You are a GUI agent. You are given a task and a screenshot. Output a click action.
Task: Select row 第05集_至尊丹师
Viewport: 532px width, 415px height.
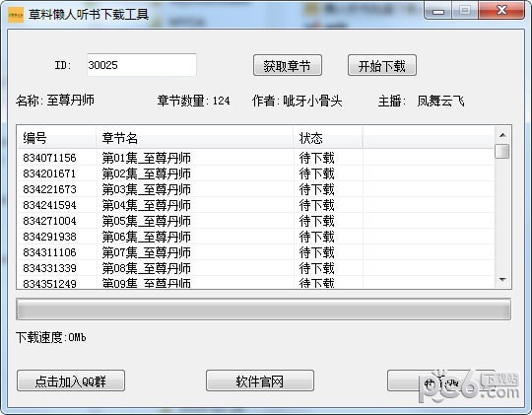click(x=256, y=221)
